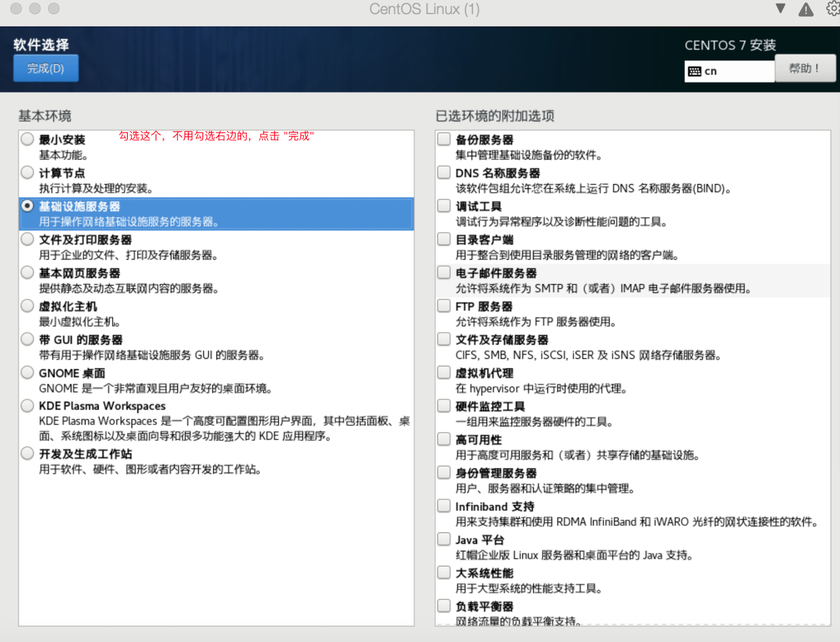Click the description 执行计算及处理的安装。
This screenshot has width=840, height=642.
click(x=96, y=188)
